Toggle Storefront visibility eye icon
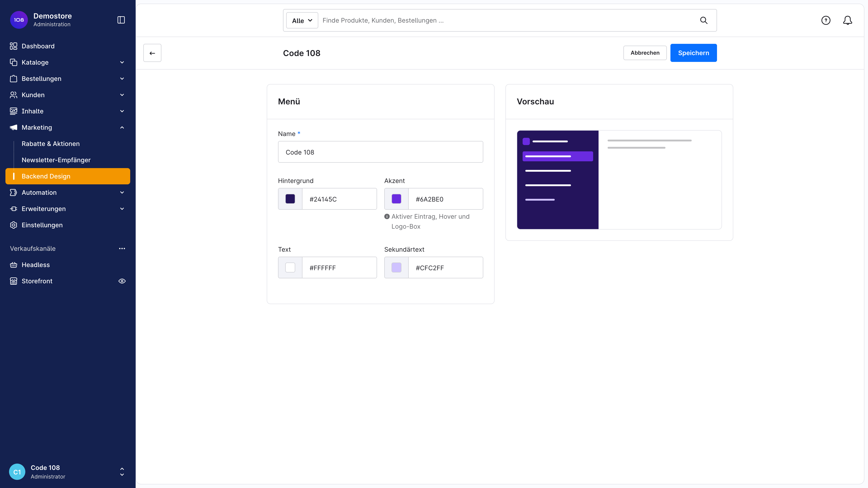This screenshot has height=488, width=868. coord(122,281)
